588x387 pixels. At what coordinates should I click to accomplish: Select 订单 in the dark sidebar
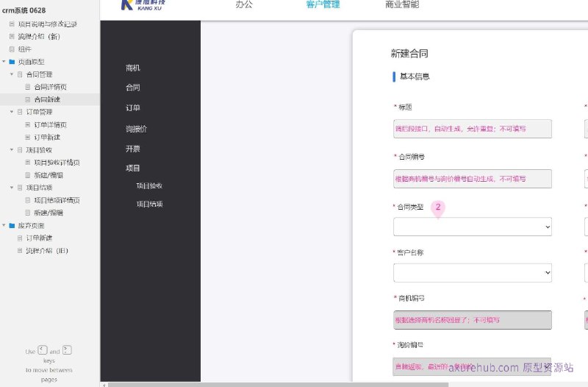tap(133, 108)
